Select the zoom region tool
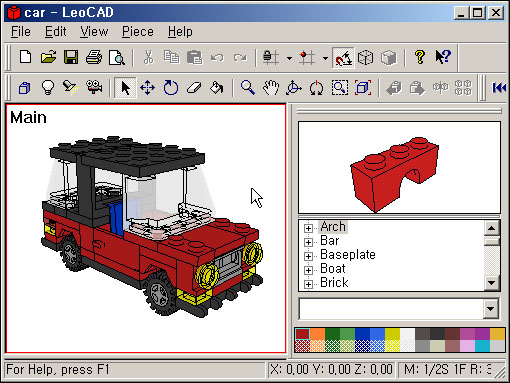This screenshot has height=383, width=510. point(339,88)
